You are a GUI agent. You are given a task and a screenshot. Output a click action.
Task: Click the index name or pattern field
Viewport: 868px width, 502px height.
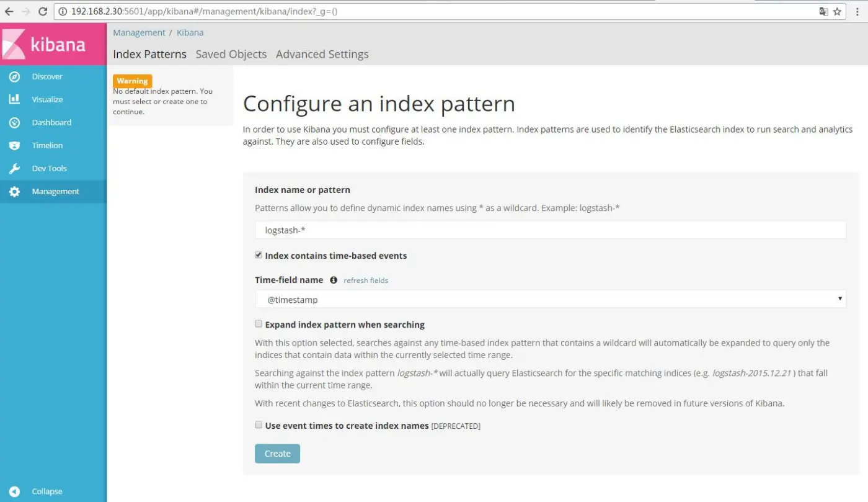coord(551,230)
